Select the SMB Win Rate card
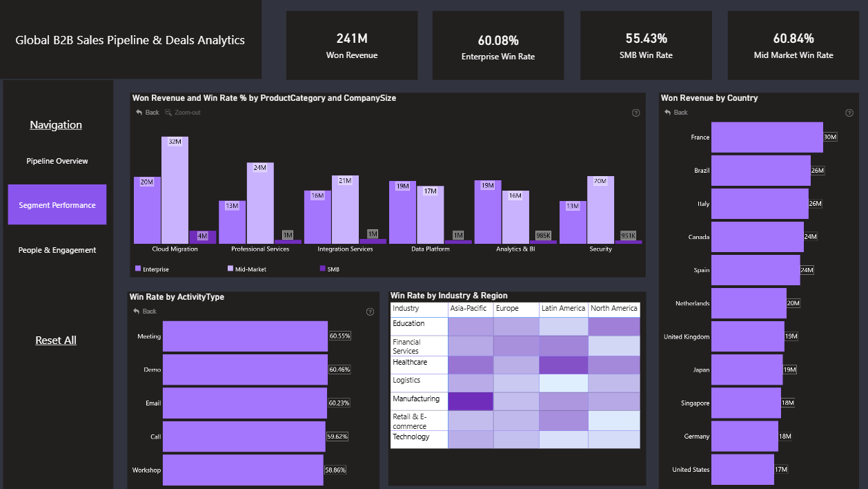Image resolution: width=868 pixels, height=489 pixels. [x=646, y=46]
